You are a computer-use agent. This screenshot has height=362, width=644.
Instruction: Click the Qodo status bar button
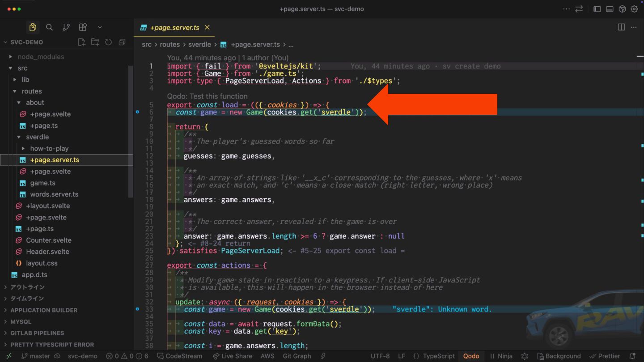(471, 356)
